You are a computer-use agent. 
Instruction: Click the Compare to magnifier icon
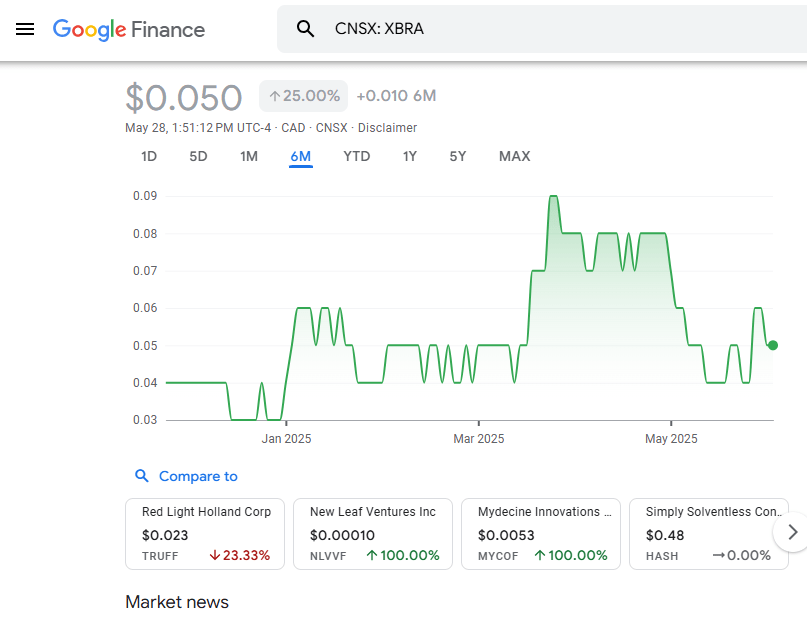142,476
